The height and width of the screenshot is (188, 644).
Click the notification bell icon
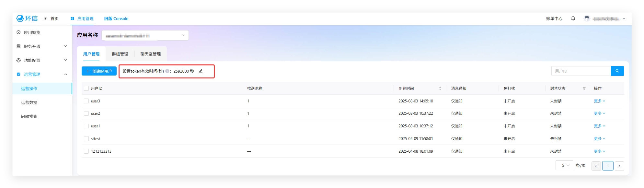[x=573, y=18]
